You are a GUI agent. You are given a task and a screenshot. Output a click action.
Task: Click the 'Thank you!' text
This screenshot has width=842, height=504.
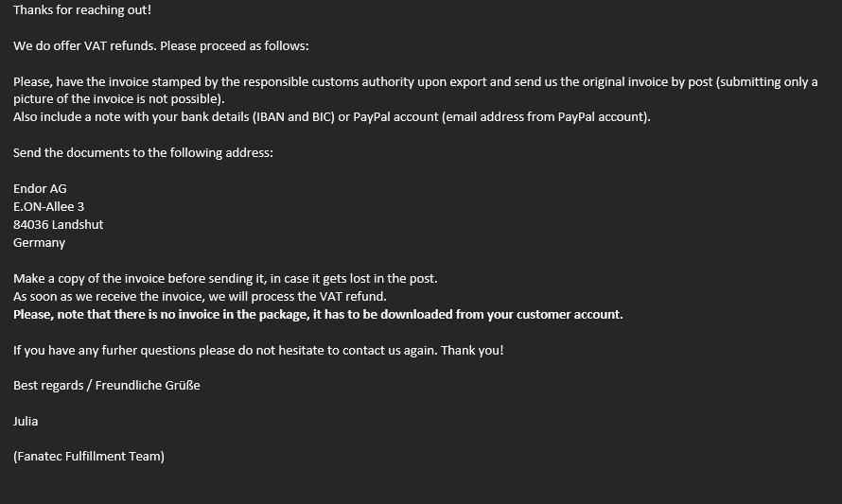[x=472, y=351]
